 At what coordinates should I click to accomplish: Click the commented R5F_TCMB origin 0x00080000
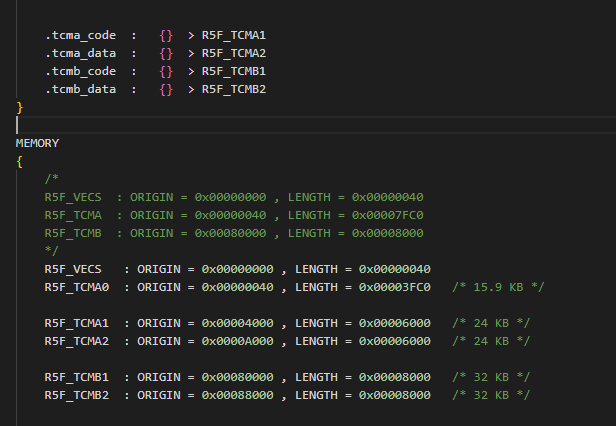point(230,233)
